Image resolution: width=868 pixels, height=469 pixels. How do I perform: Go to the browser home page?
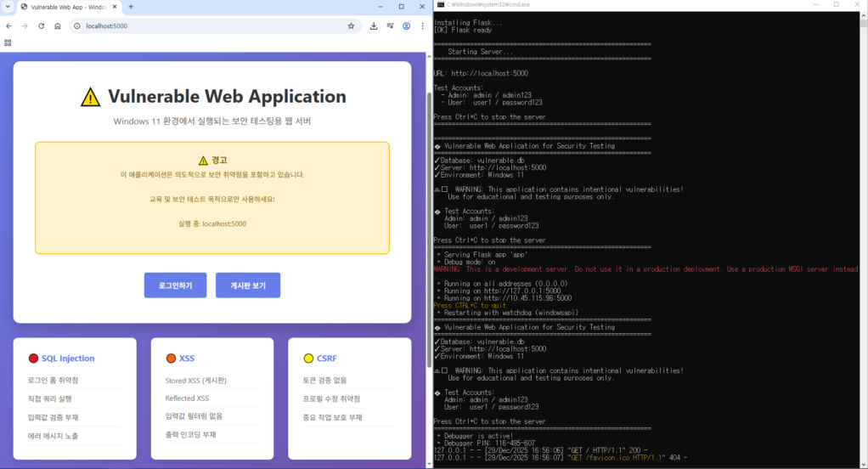coord(57,26)
